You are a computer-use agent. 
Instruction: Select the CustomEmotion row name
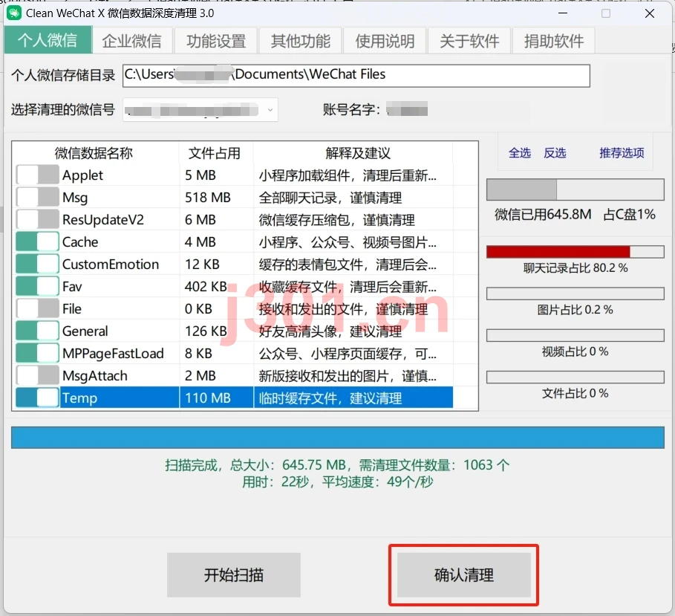pyautogui.click(x=111, y=265)
